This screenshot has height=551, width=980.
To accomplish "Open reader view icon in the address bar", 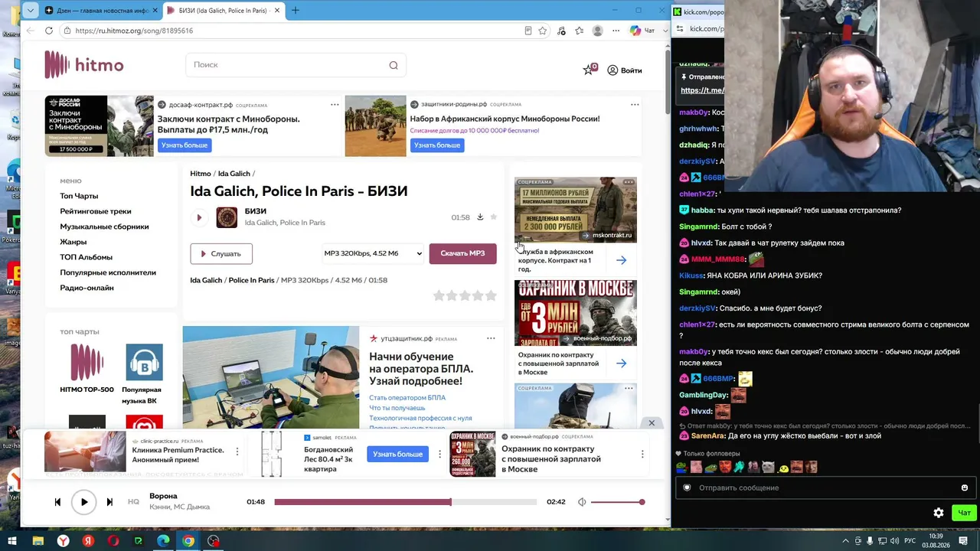I will (x=528, y=31).
